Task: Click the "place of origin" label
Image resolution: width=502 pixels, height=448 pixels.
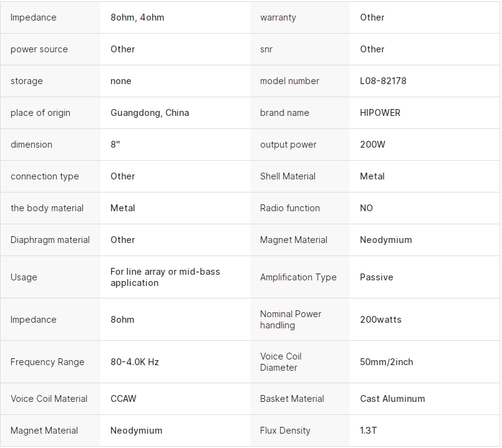Action: (x=41, y=113)
